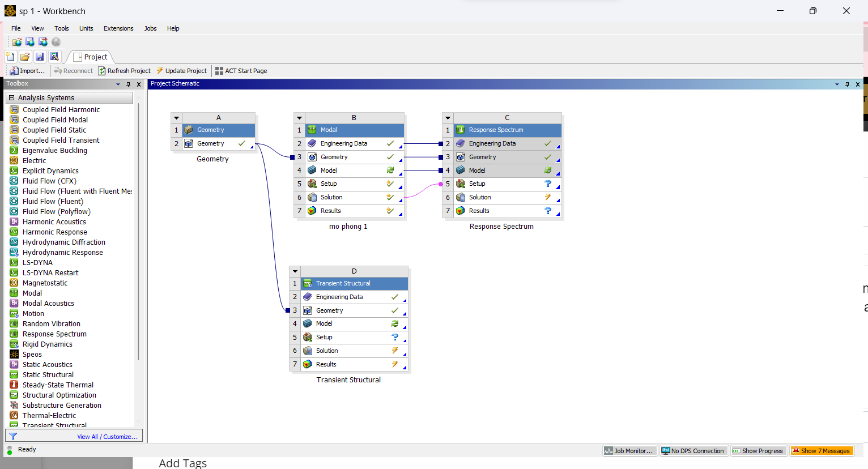Click the Magnetostatic icon in Toolbox
Viewport: 868px width, 469px height.
pos(14,283)
